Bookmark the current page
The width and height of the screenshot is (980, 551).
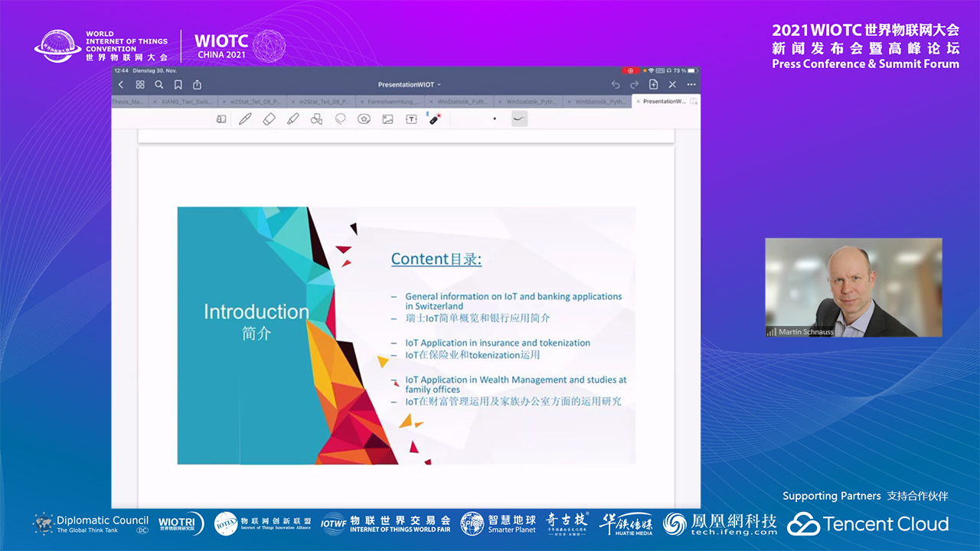tap(178, 85)
